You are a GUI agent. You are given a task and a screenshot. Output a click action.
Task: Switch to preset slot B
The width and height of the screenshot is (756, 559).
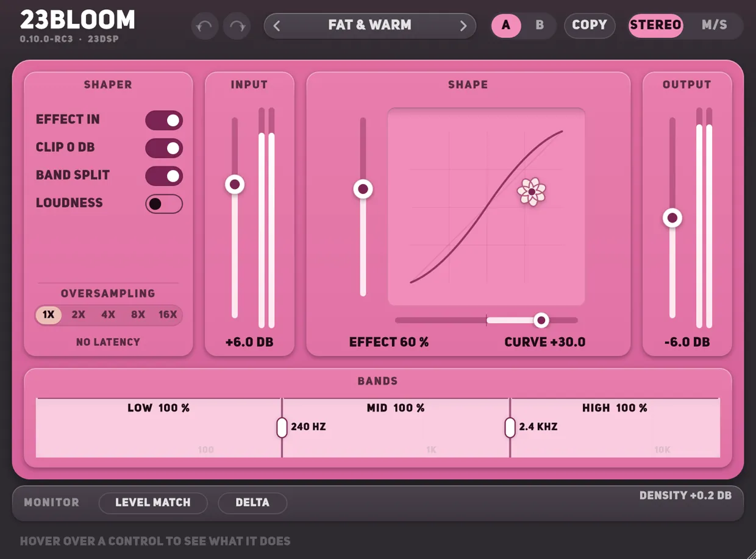[x=540, y=26]
